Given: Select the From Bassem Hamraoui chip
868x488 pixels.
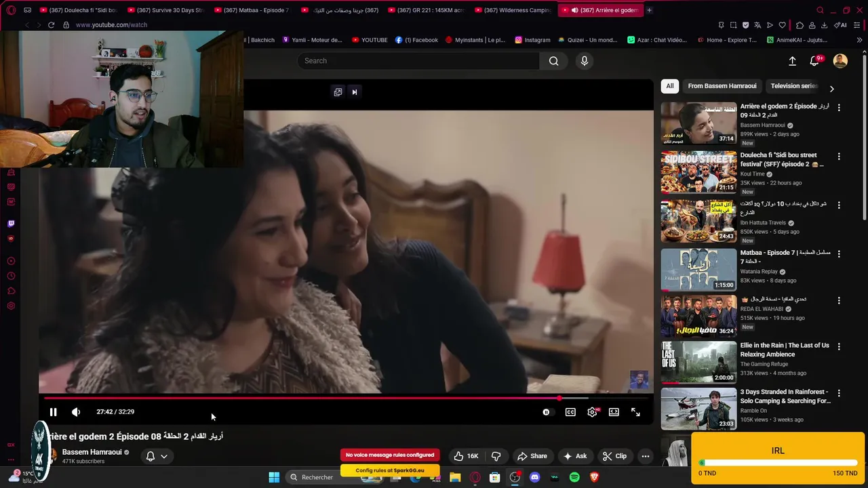Looking at the screenshot, I should click(x=722, y=86).
